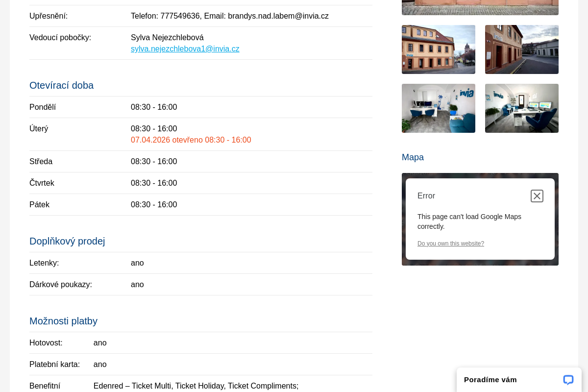View the interior photo with desk monitors

[521, 108]
